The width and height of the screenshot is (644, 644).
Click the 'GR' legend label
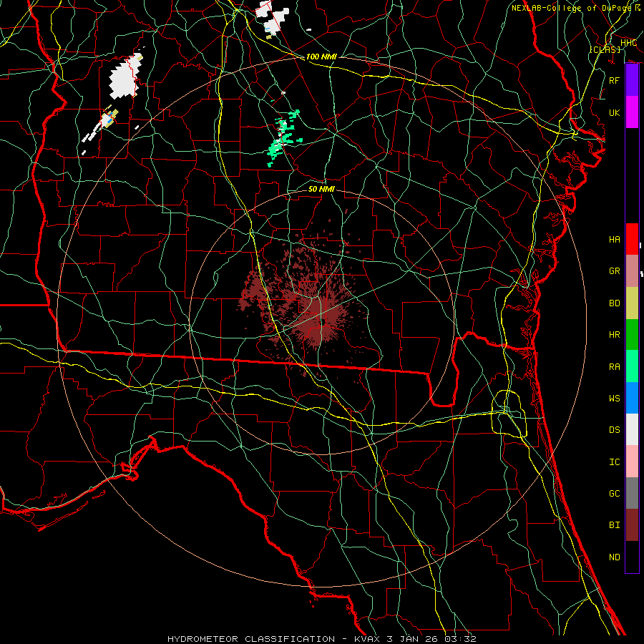614,271
